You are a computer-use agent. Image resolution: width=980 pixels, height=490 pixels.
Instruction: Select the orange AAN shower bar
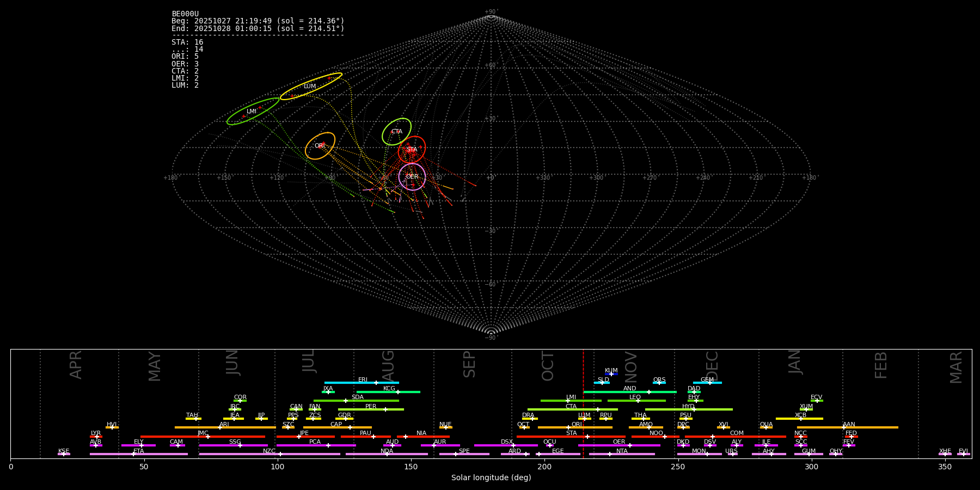coord(848,427)
